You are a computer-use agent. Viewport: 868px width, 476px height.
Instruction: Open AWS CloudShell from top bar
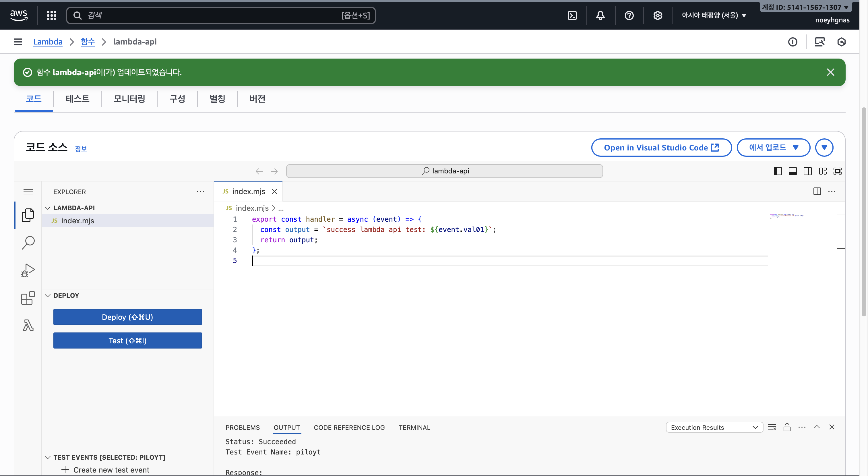tap(572, 16)
